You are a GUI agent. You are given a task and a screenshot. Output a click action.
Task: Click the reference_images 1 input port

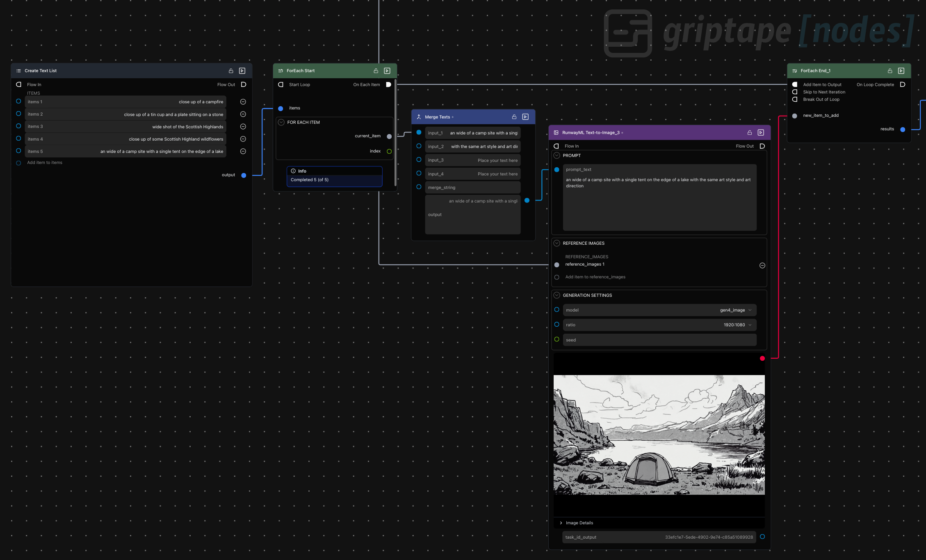pyautogui.click(x=557, y=265)
